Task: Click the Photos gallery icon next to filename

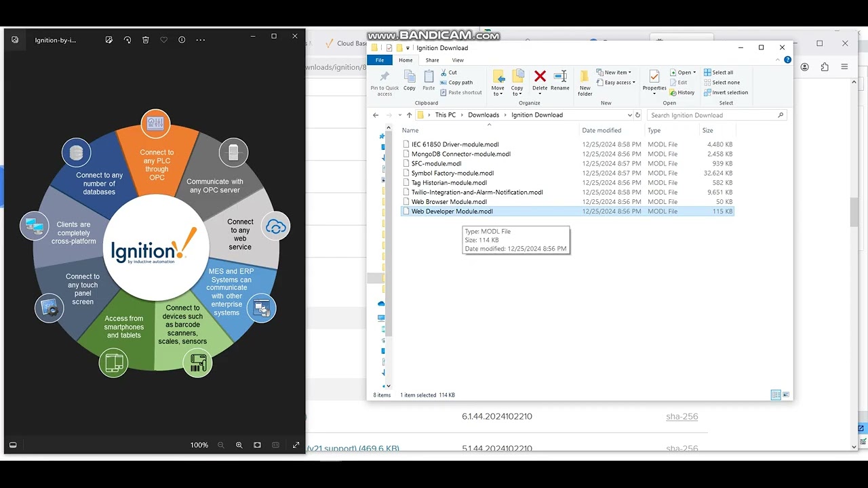Action: coord(15,40)
